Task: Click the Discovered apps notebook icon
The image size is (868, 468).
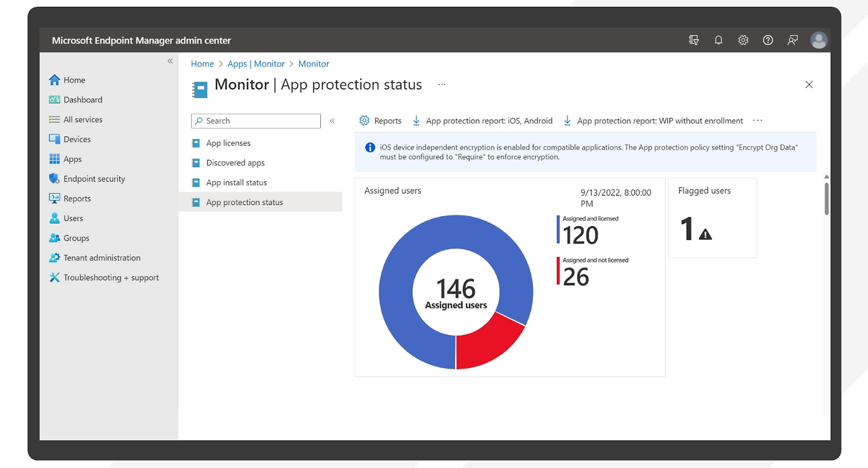Action: point(196,163)
